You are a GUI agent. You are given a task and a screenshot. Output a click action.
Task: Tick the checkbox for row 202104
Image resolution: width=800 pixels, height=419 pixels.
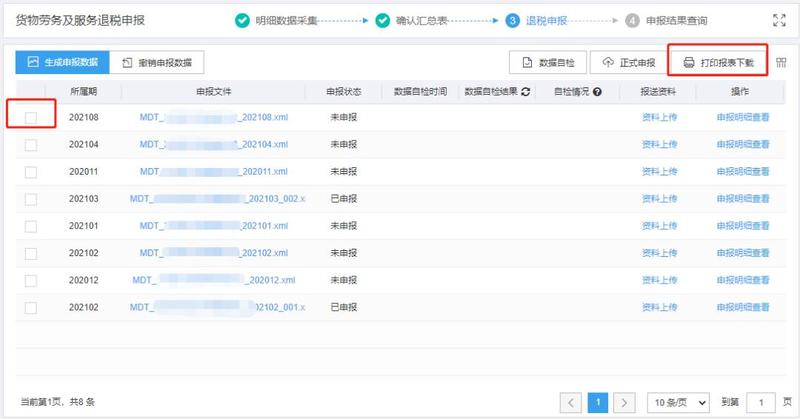pyautogui.click(x=31, y=145)
